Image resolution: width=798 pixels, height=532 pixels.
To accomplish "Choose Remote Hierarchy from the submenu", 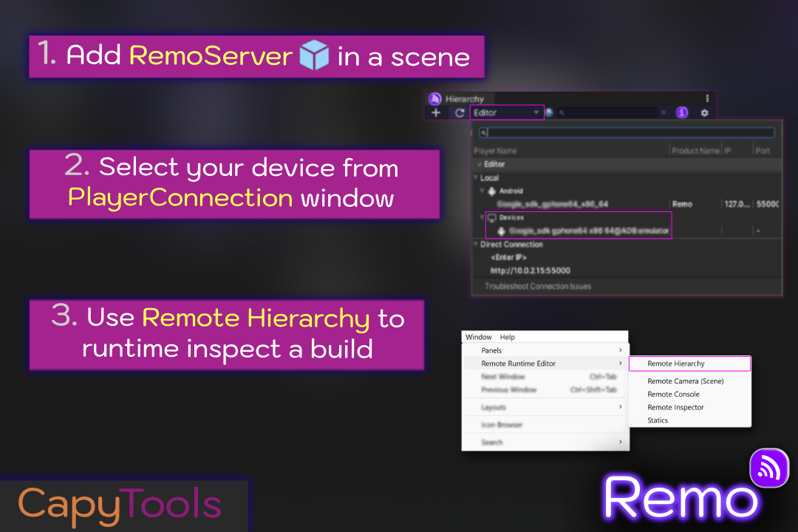I will click(x=689, y=364).
